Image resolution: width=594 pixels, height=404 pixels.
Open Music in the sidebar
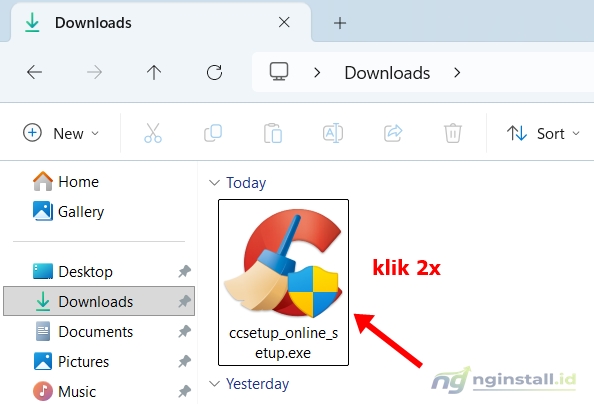64,391
